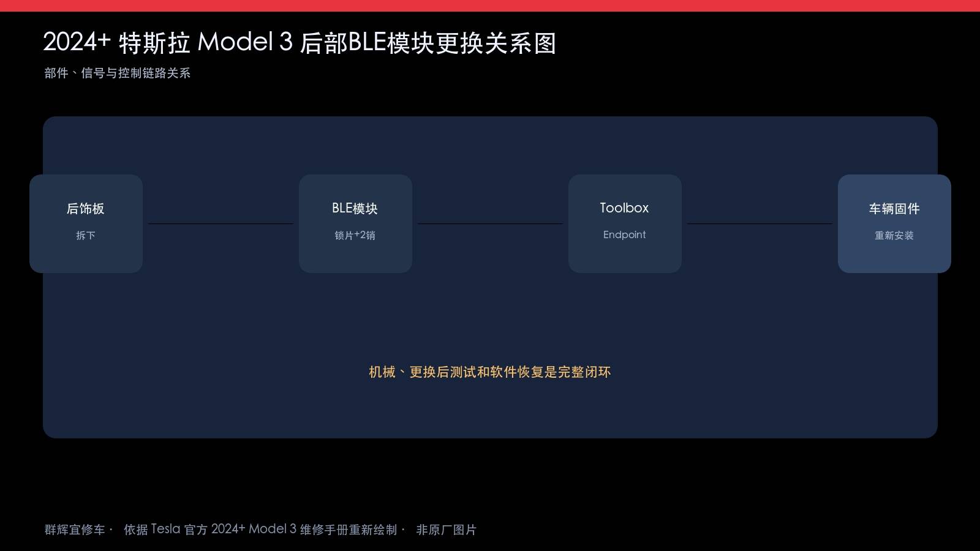Image resolution: width=980 pixels, height=551 pixels.
Task: Select the 后饰板 node card
Action: click(86, 223)
